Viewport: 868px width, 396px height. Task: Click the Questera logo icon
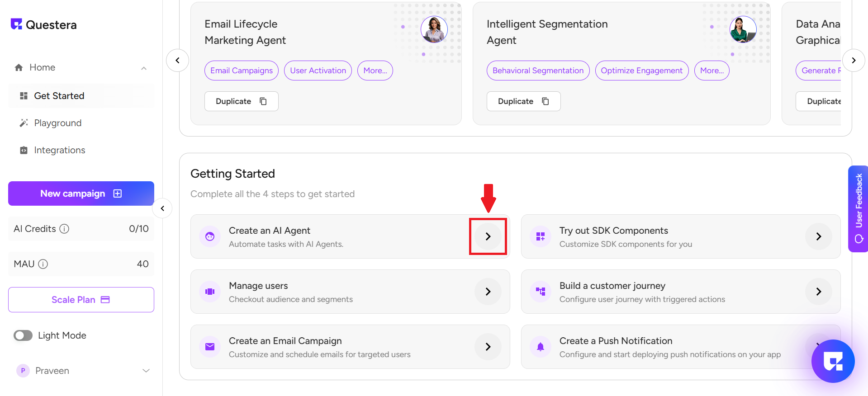click(x=17, y=24)
